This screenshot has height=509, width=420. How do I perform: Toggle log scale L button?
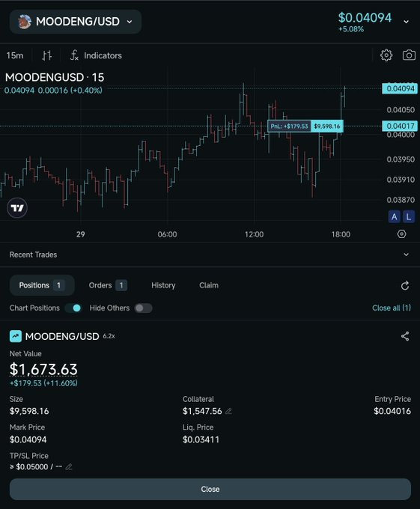409,216
